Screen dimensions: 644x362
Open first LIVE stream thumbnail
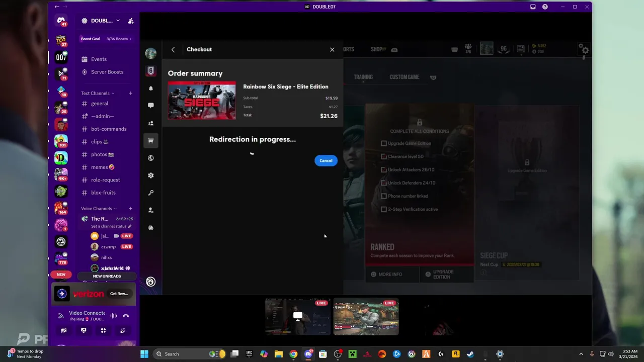coord(298,317)
